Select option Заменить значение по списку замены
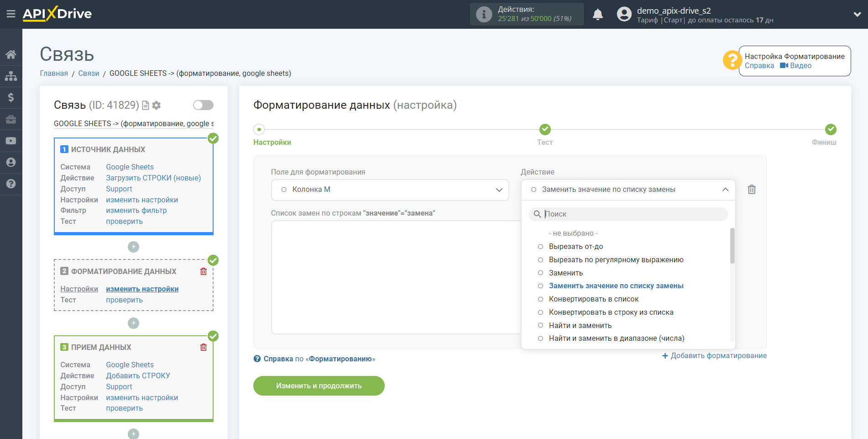The image size is (868, 439). pos(616,286)
